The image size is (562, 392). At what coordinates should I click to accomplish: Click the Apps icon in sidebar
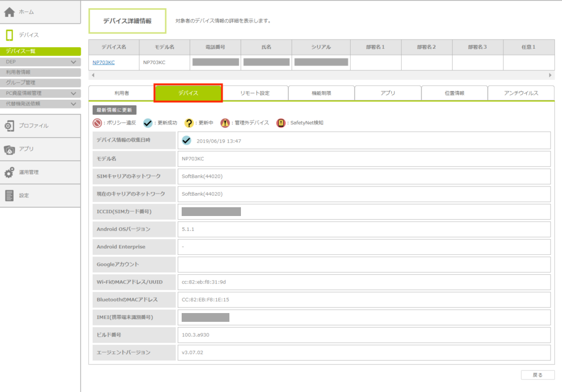(x=9, y=149)
